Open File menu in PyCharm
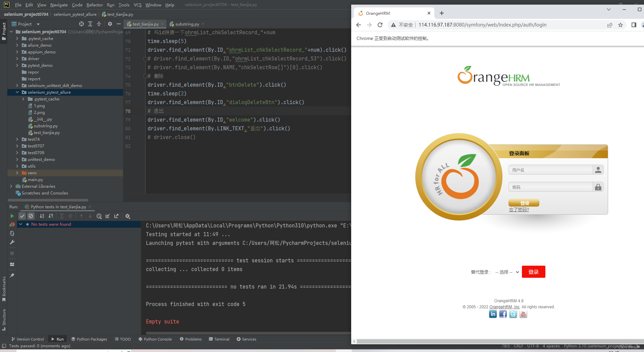The image size is (644, 352). click(x=18, y=5)
